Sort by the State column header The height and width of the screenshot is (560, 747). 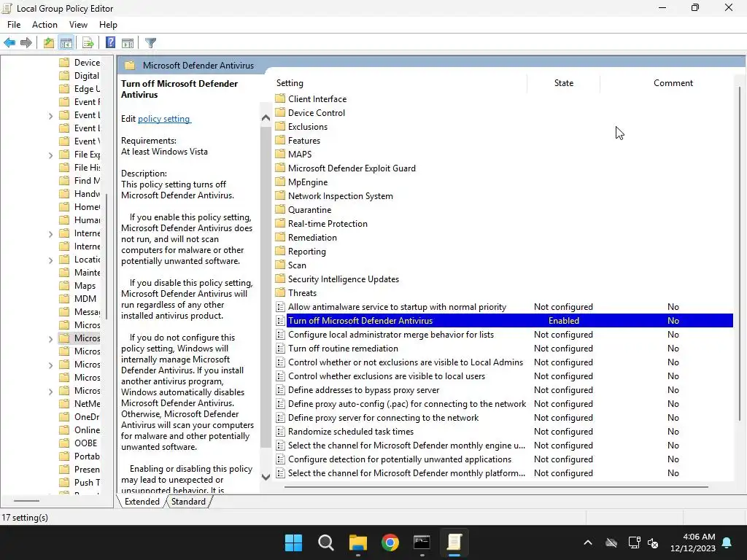point(564,83)
